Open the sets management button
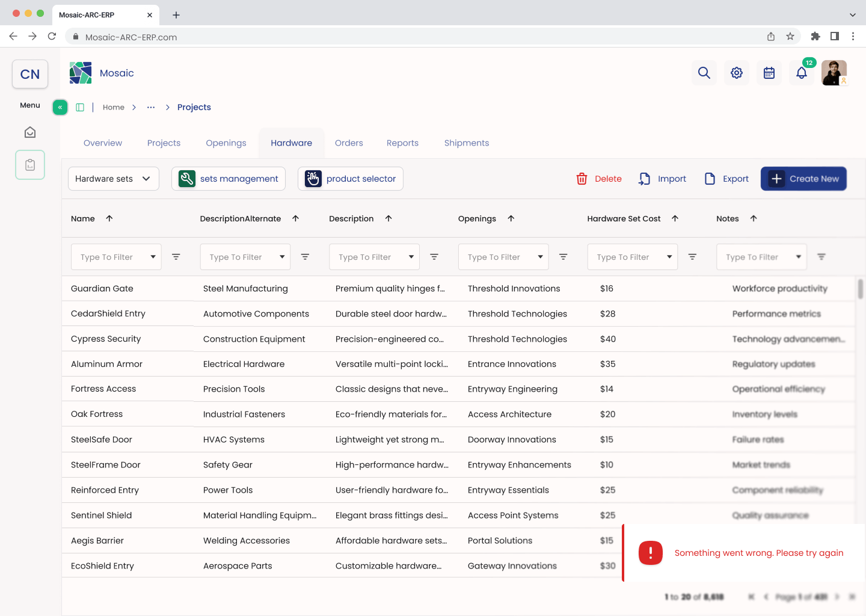This screenshot has height=616, width=866. pos(229,179)
